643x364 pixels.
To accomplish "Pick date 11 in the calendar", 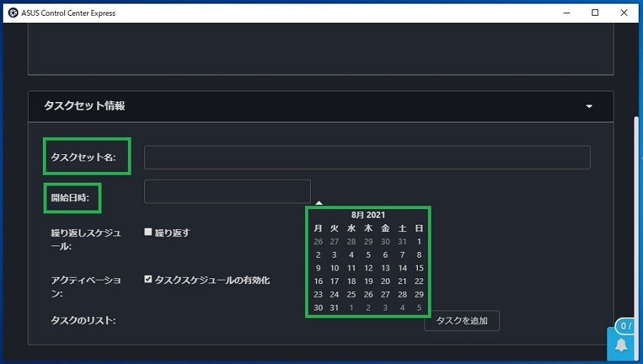I will click(x=352, y=268).
